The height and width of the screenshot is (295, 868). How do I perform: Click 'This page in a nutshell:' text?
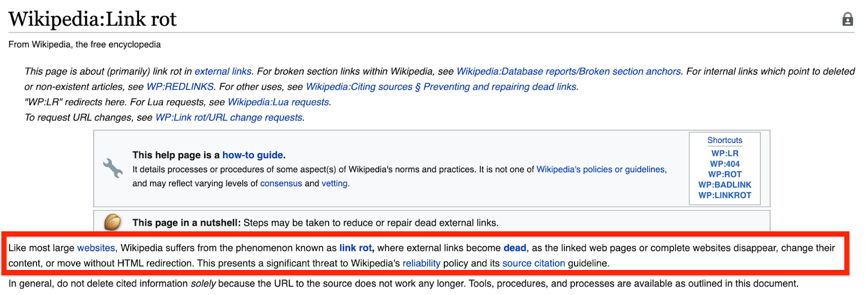pyautogui.click(x=186, y=223)
